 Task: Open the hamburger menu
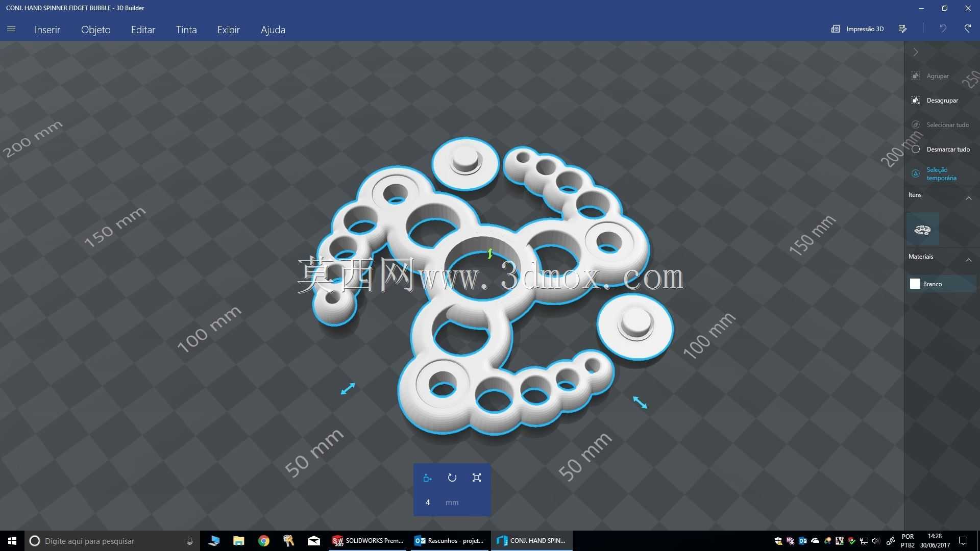(11, 29)
